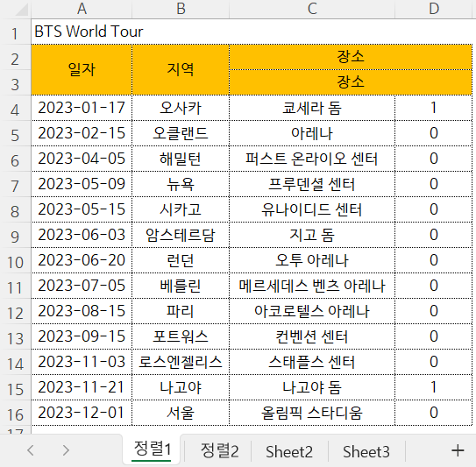This screenshot has height=467, width=476.
Task: Select the 암스테르담 region cell
Action: (181, 235)
